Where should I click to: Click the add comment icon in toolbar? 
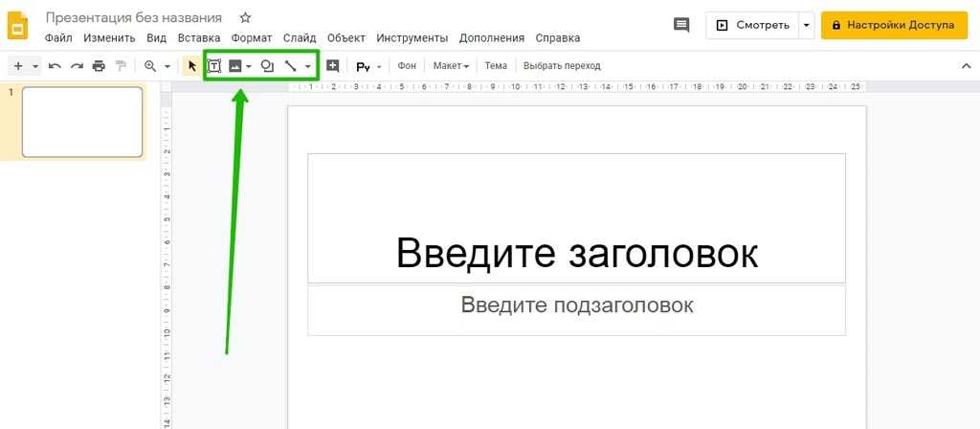333,66
